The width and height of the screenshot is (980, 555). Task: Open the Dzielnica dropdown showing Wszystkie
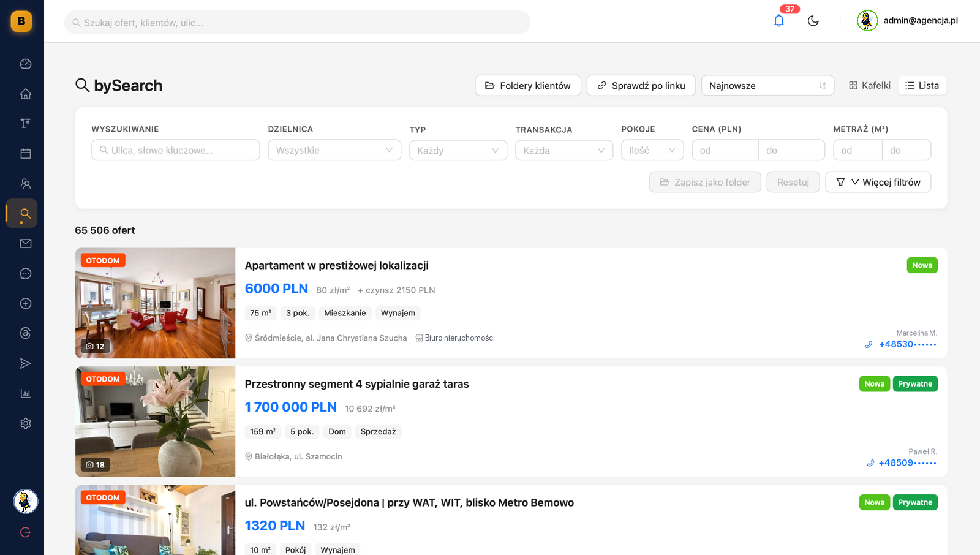(x=334, y=150)
